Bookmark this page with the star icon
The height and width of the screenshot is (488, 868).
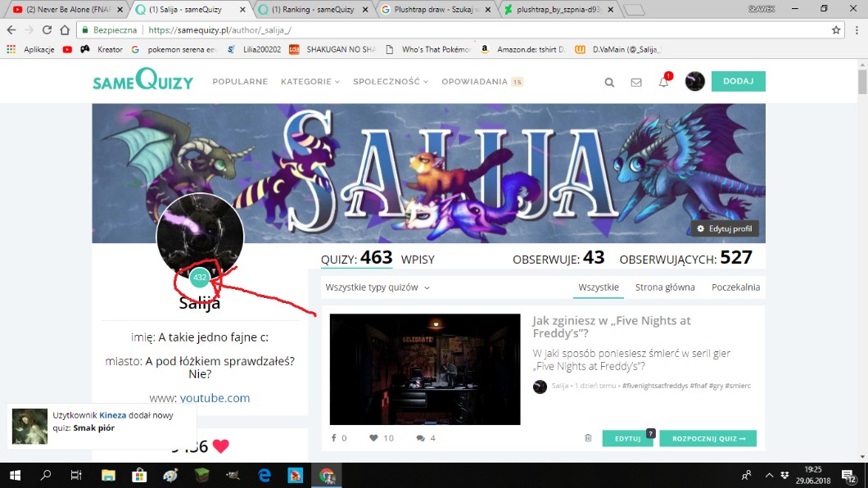pyautogui.click(x=836, y=29)
